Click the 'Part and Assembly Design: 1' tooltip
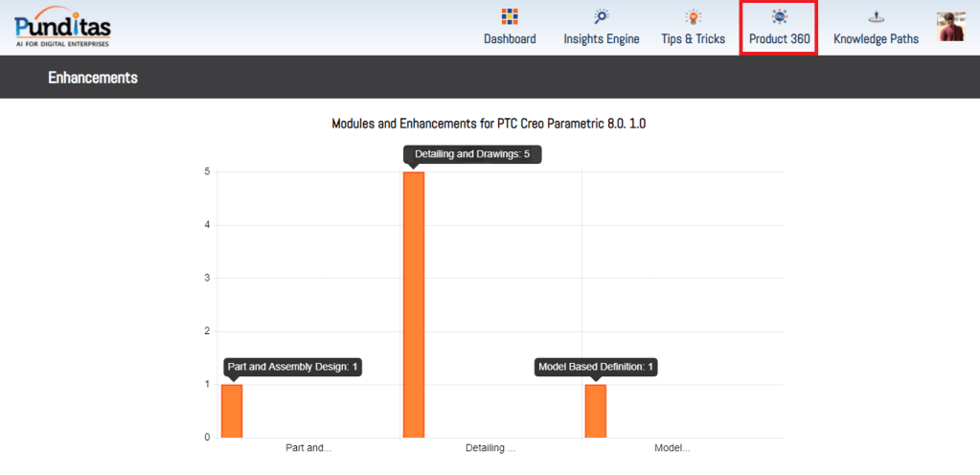980x475 pixels. click(292, 367)
